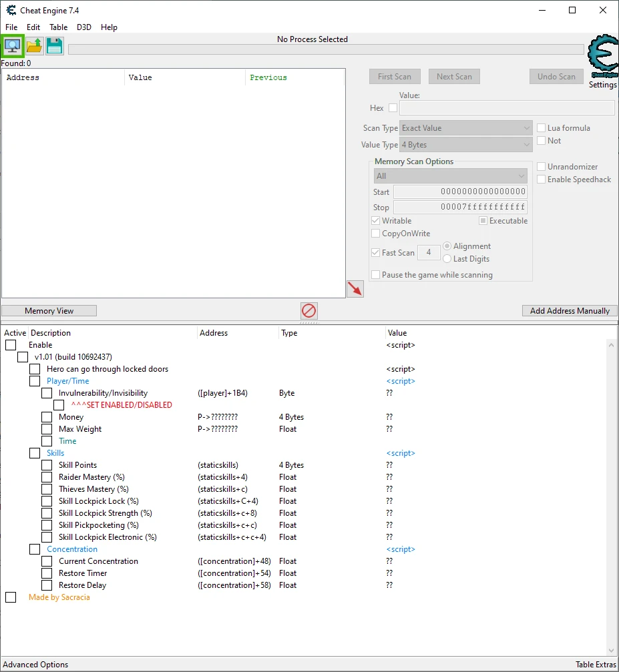
Task: Click the scan Value input field
Action: tap(507, 108)
